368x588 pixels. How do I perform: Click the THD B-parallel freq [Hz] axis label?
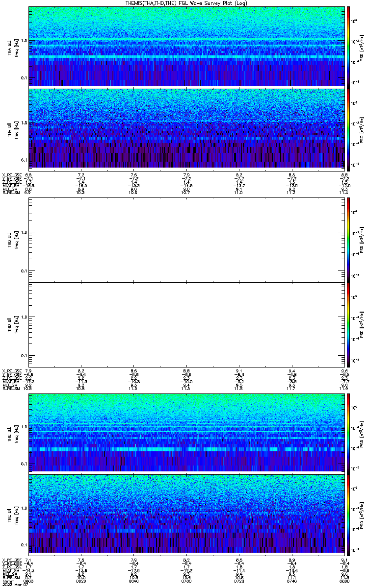[16, 324]
